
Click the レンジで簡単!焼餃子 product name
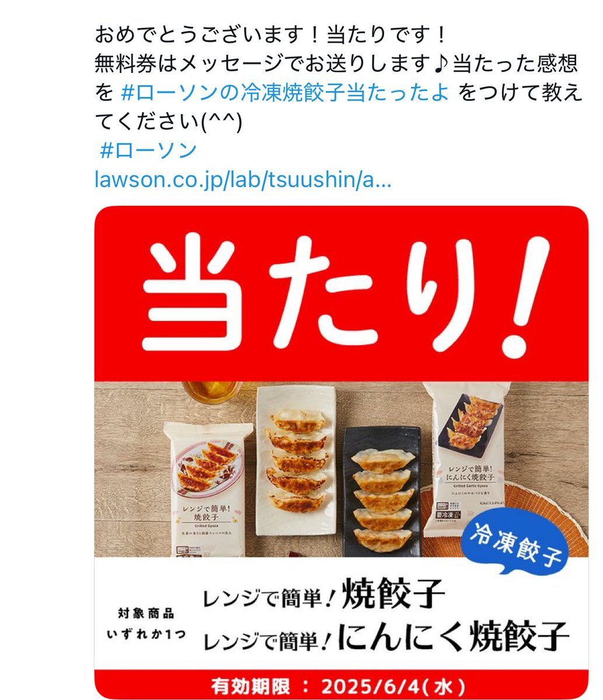[x=324, y=595]
